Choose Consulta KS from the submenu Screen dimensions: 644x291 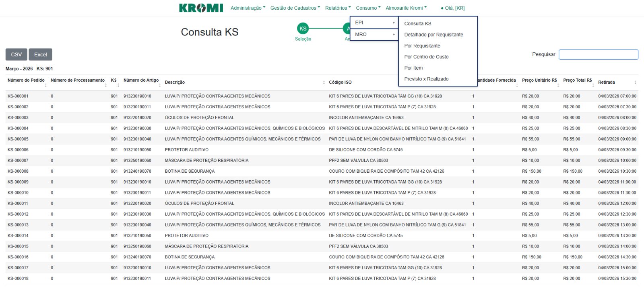click(x=418, y=24)
